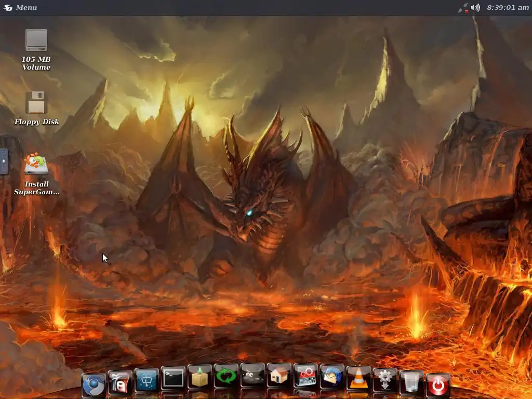Open the red database document app in dock
This screenshot has width=532, height=399.
coord(120,383)
